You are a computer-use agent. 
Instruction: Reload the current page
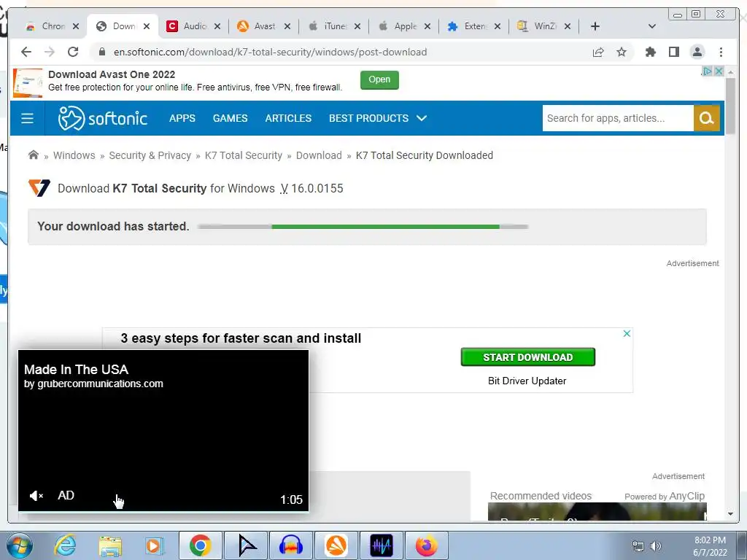(x=73, y=52)
